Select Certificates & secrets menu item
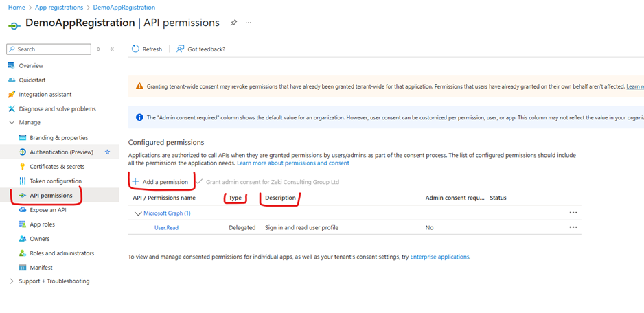 click(57, 167)
